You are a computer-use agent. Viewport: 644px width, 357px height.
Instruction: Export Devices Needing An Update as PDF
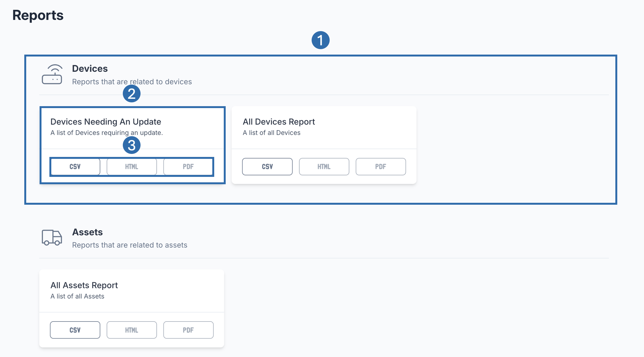click(188, 166)
